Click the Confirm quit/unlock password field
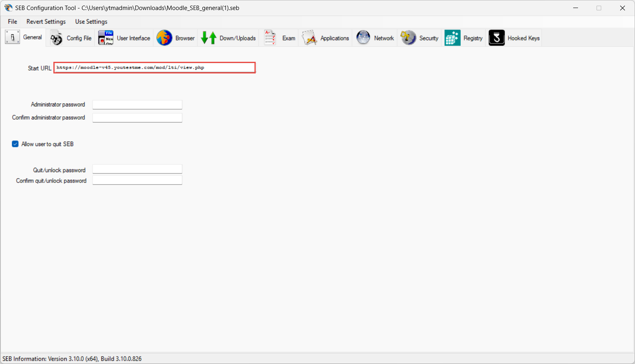635x364 pixels. click(137, 181)
